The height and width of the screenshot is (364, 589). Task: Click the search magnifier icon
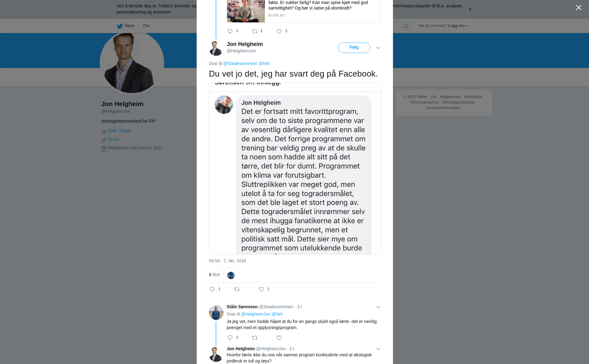pos(406,26)
